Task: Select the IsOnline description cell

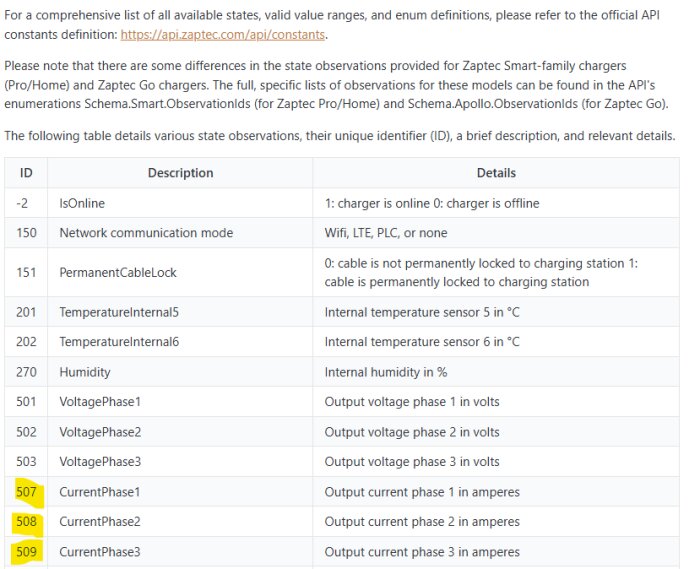Action: coord(180,203)
